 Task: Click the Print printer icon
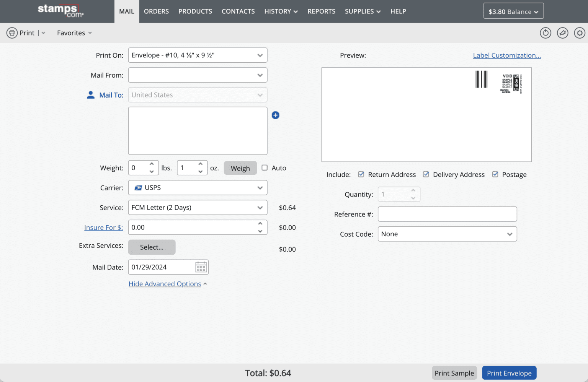[12, 33]
